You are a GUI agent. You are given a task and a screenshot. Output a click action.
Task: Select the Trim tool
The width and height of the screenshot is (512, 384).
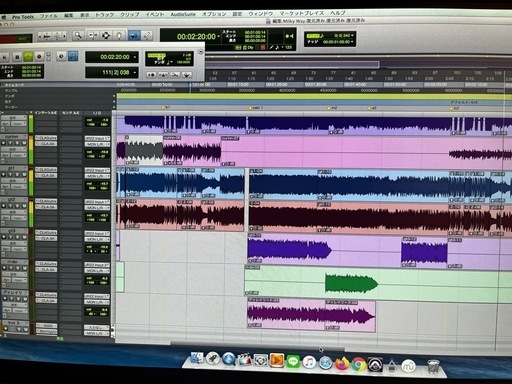point(93,35)
